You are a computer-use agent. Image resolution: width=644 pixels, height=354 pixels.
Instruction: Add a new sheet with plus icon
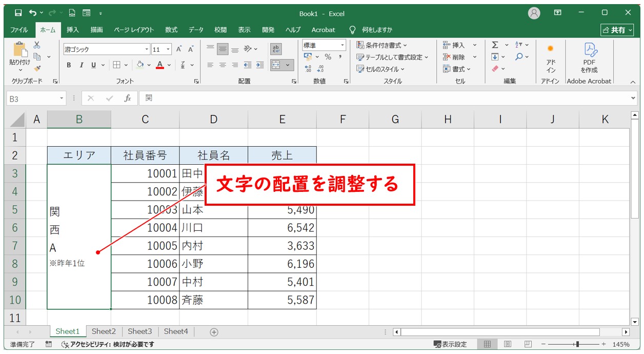(x=214, y=332)
